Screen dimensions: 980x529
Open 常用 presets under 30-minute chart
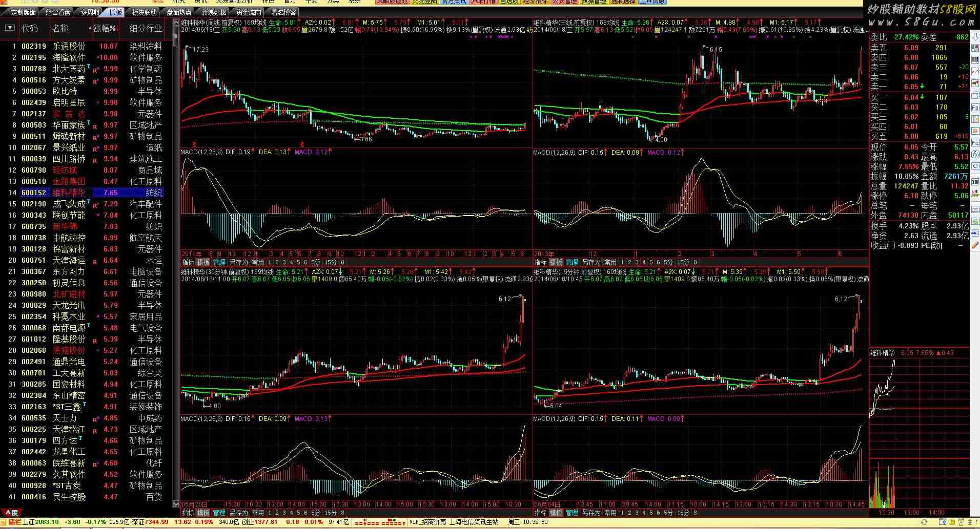point(258,512)
